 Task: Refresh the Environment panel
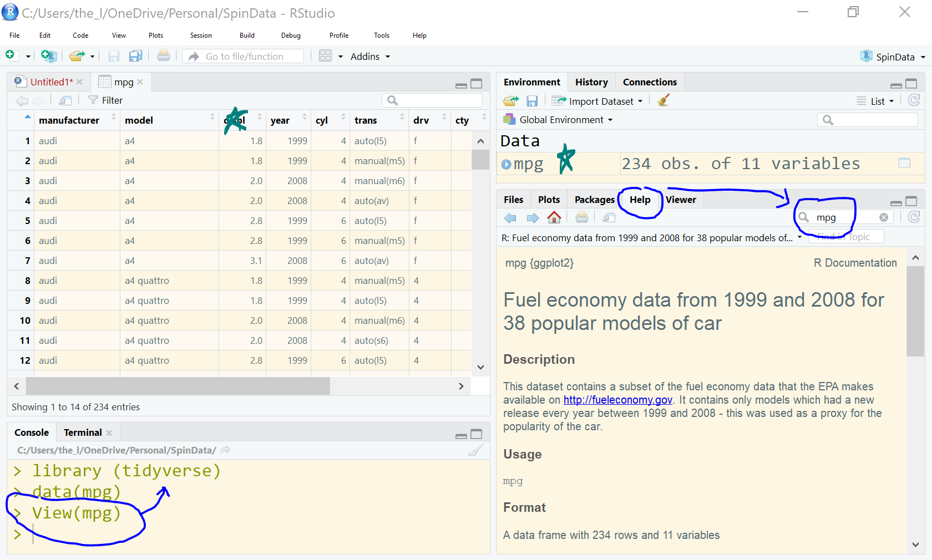coord(914,100)
